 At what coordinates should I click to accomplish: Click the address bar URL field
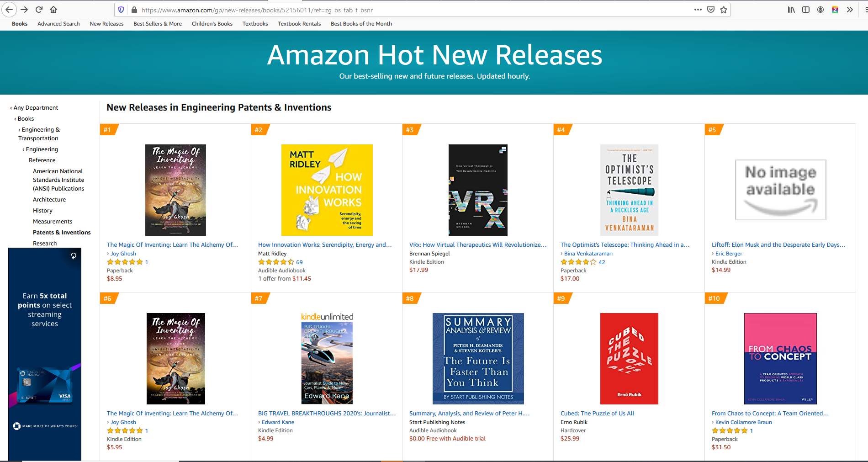[x=411, y=10]
